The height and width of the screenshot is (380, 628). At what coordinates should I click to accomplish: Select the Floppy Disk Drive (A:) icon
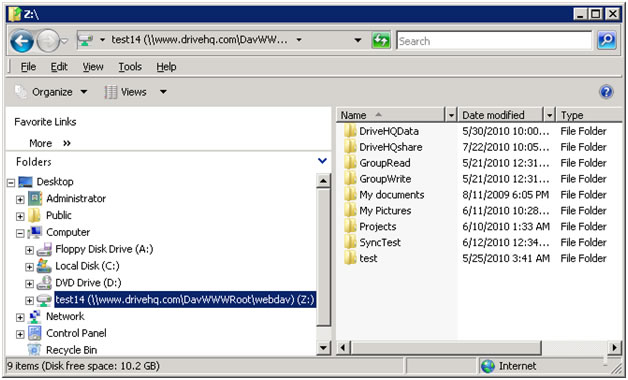[x=44, y=249]
